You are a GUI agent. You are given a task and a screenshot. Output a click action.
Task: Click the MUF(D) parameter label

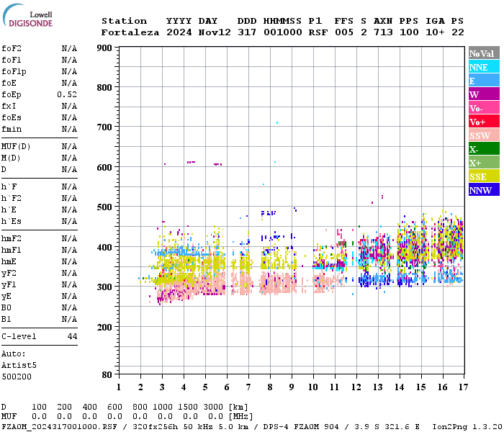point(16,147)
